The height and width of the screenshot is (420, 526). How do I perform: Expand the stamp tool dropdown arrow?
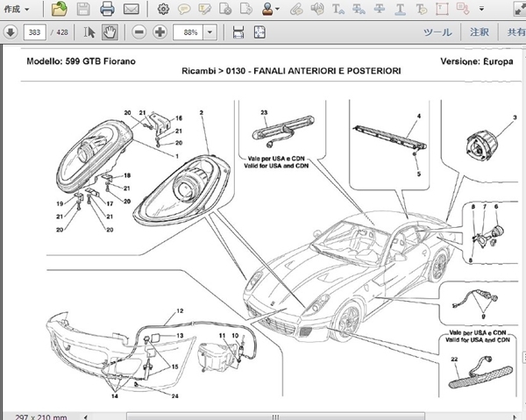277,9
